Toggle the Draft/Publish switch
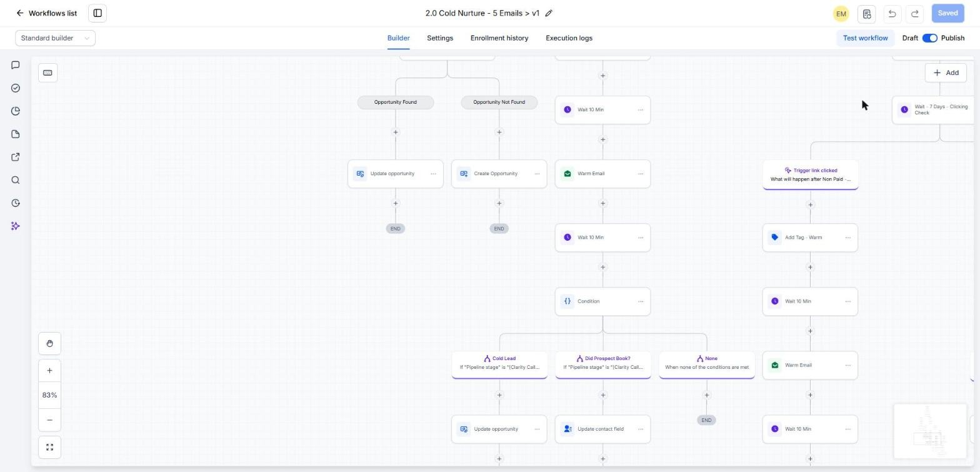The width and height of the screenshot is (980, 472). [x=930, y=38]
